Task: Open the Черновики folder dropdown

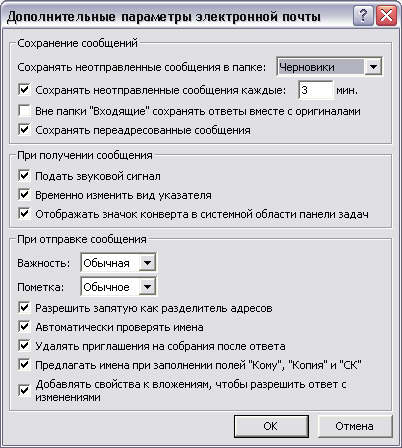Action: 373,67
